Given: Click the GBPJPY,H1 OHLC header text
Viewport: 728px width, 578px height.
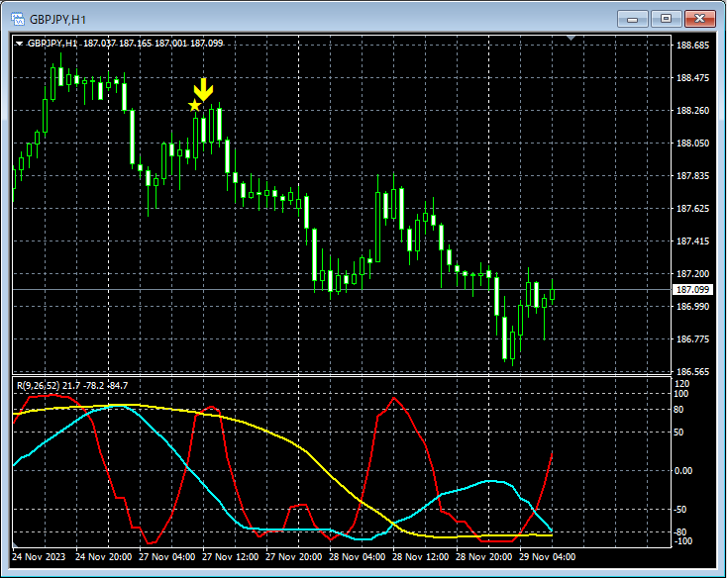Looking at the screenshot, I should [x=126, y=44].
